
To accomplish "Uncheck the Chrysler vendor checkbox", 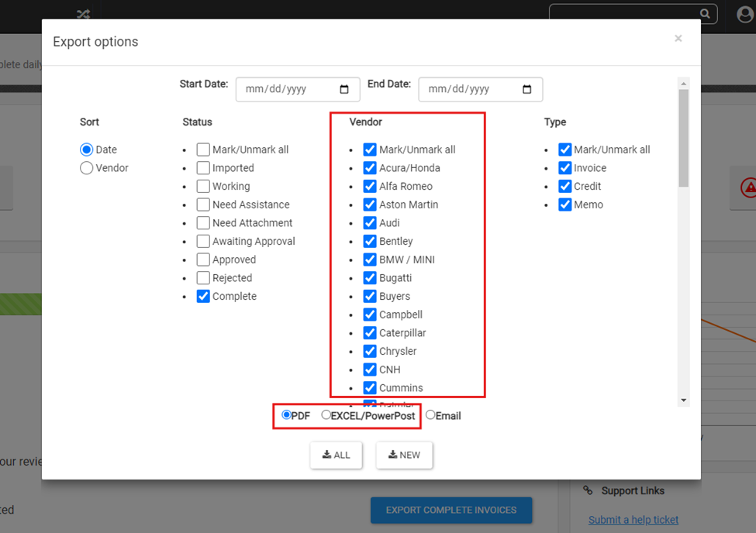I will 370,351.
